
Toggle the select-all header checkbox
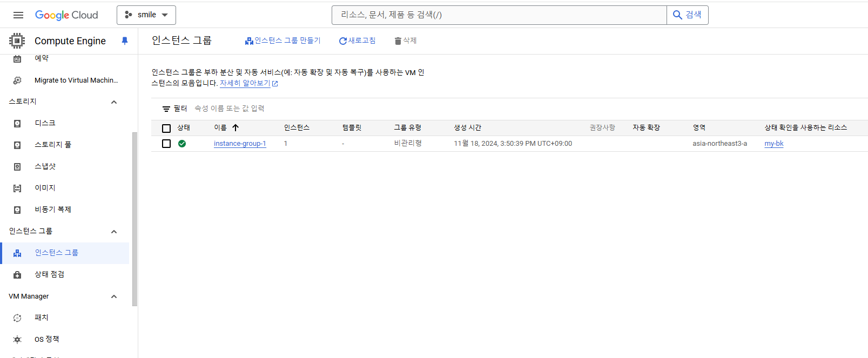[166, 128]
